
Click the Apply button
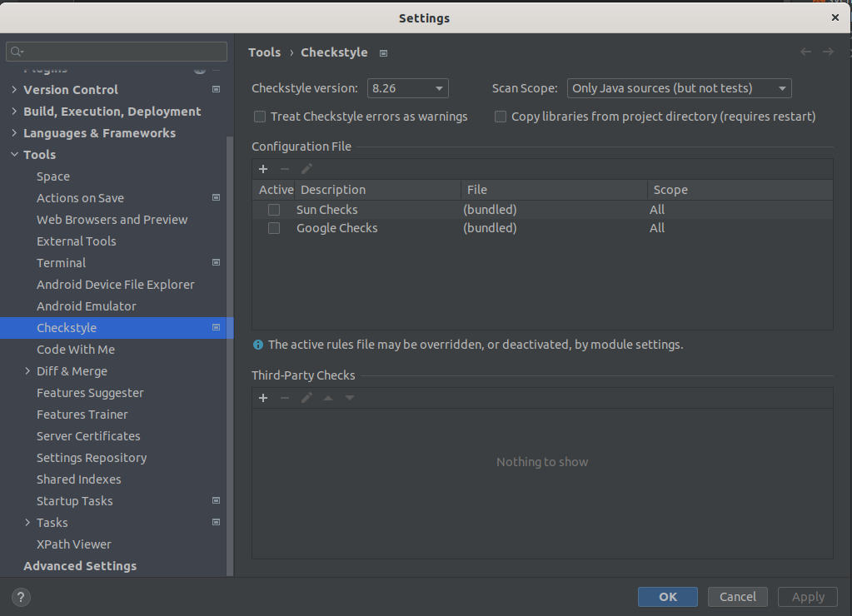pos(808,597)
